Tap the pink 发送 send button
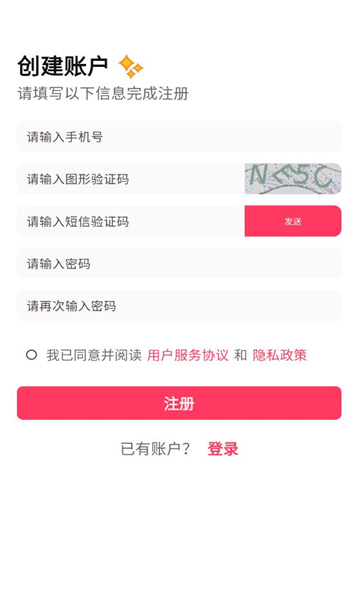360x600 pixels. point(293,221)
